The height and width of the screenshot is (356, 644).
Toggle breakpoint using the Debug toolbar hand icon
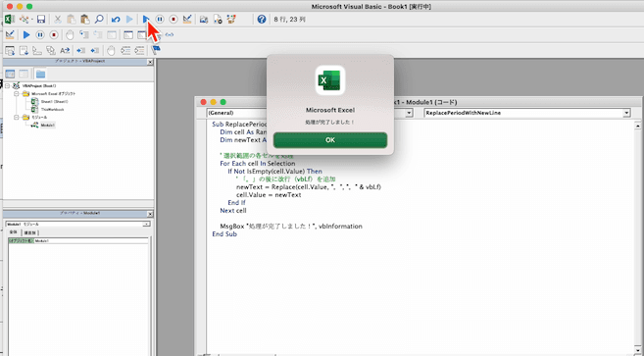click(x=70, y=35)
